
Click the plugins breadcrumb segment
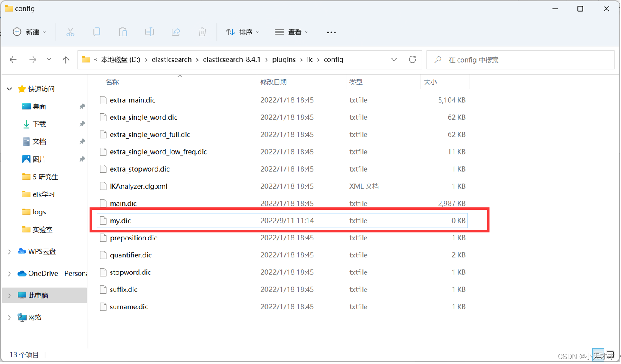pos(284,60)
